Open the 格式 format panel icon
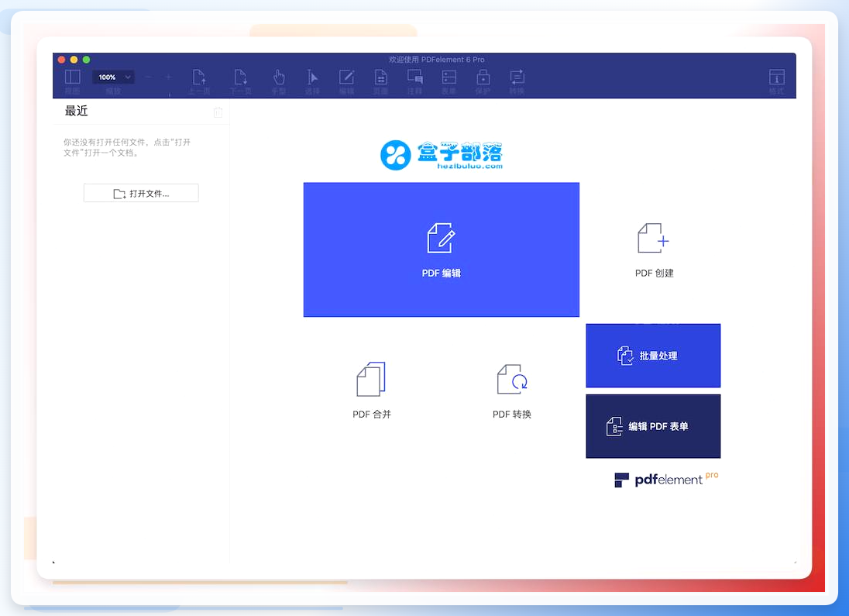 pyautogui.click(x=776, y=77)
